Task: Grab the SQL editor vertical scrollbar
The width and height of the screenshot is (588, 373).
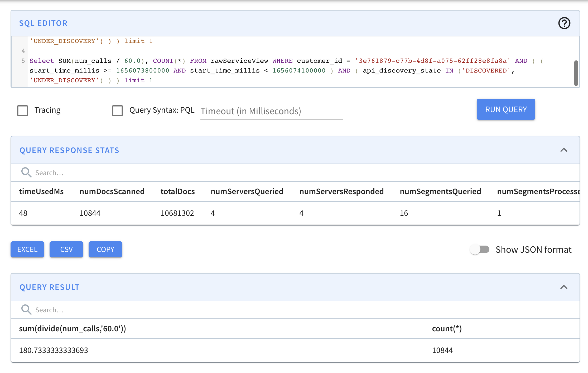Action: 576,73
